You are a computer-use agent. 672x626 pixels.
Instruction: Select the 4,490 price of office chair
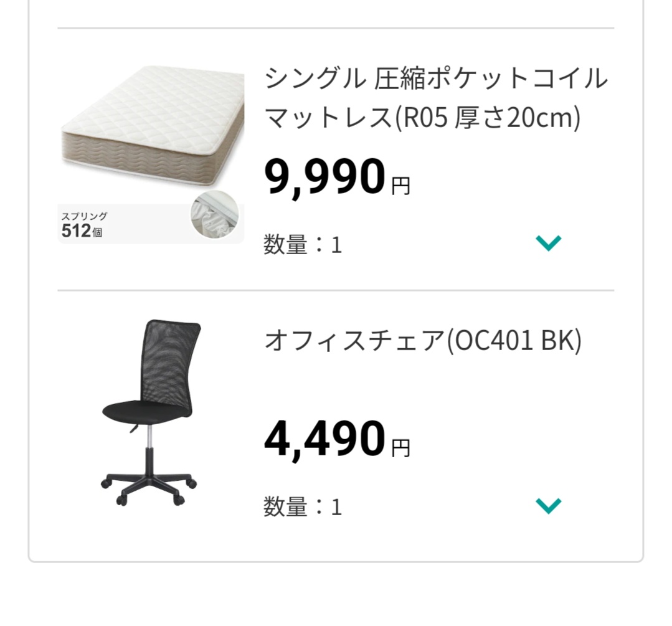(325, 439)
